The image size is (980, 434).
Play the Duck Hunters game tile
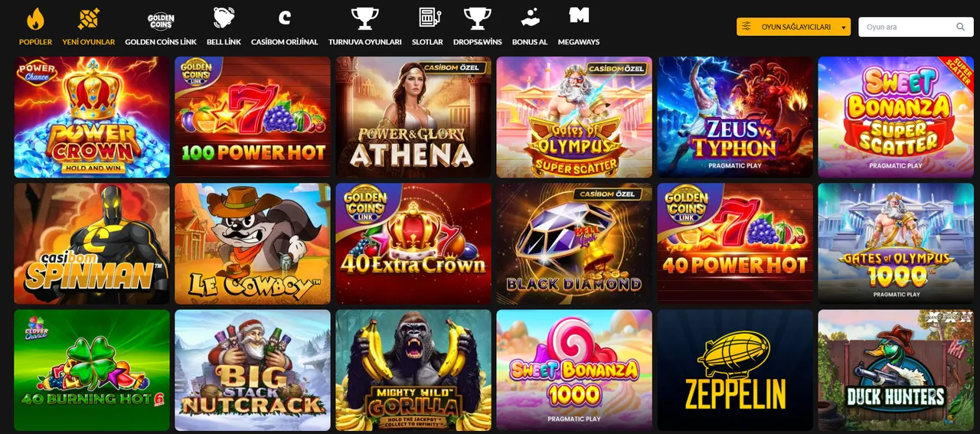pos(896,370)
